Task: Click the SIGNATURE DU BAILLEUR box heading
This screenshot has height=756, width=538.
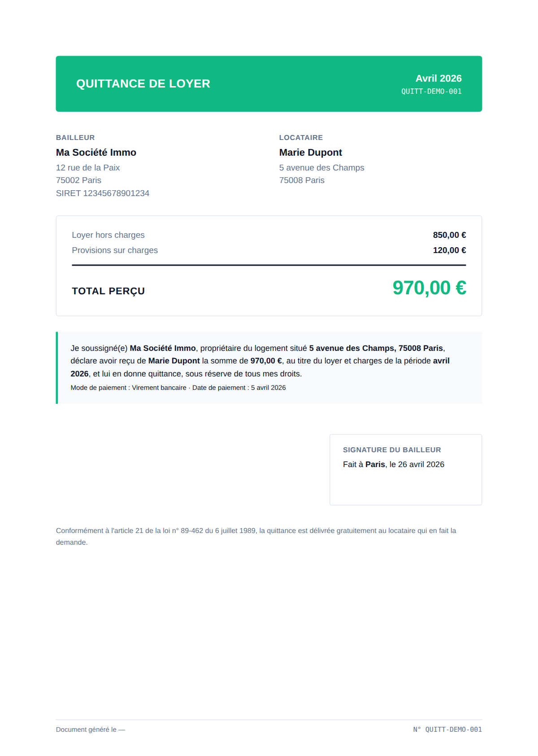Action: (x=392, y=450)
